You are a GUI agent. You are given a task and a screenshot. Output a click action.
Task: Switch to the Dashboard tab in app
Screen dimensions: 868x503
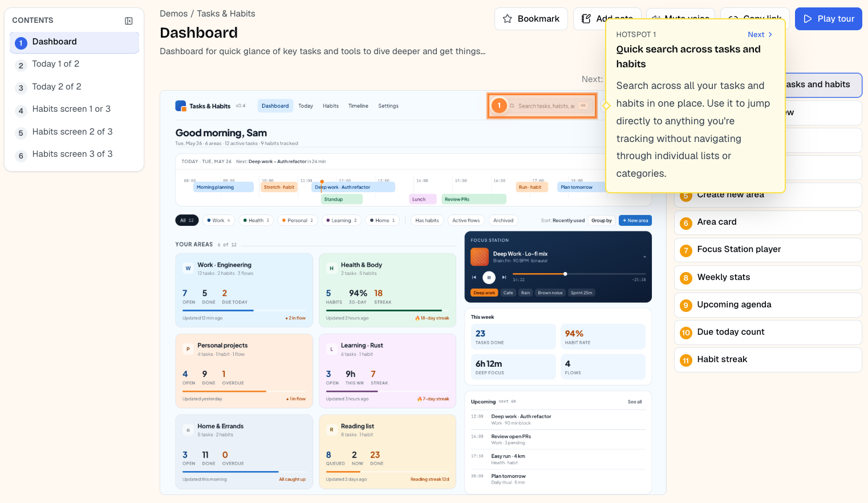pos(275,106)
